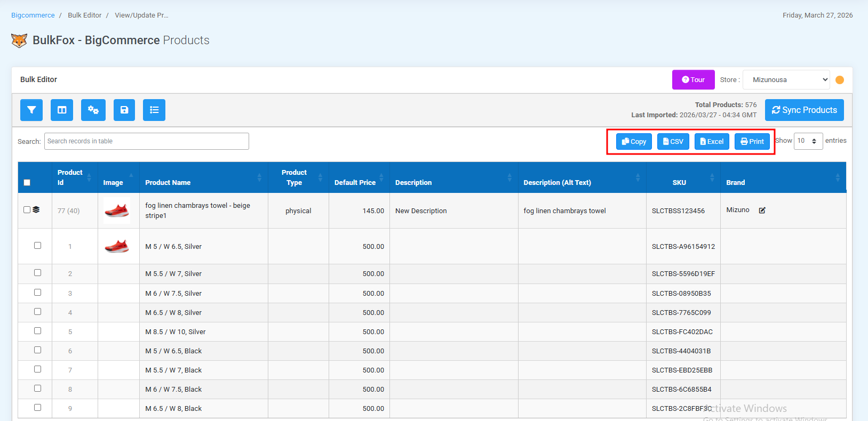Click the Sync Products button
This screenshot has width=868, height=421.
[x=805, y=110]
